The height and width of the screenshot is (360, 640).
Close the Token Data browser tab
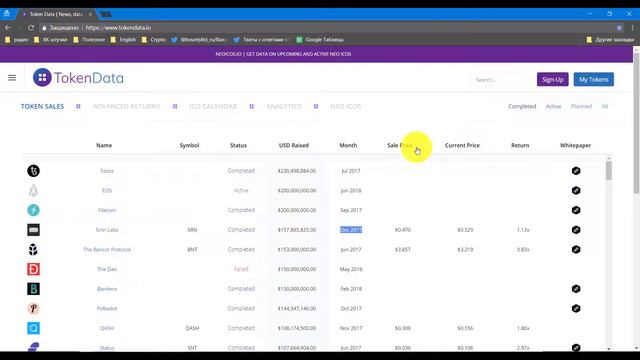point(90,14)
